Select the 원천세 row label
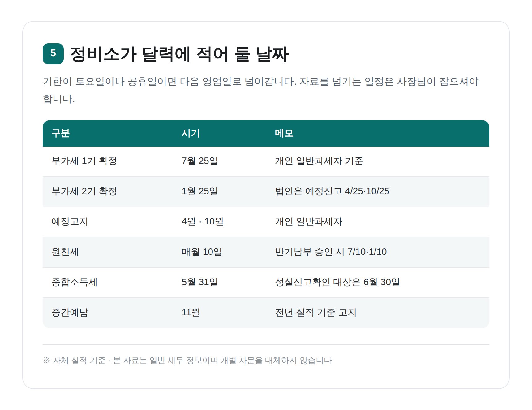This screenshot has height=410, width=532. 65,252
